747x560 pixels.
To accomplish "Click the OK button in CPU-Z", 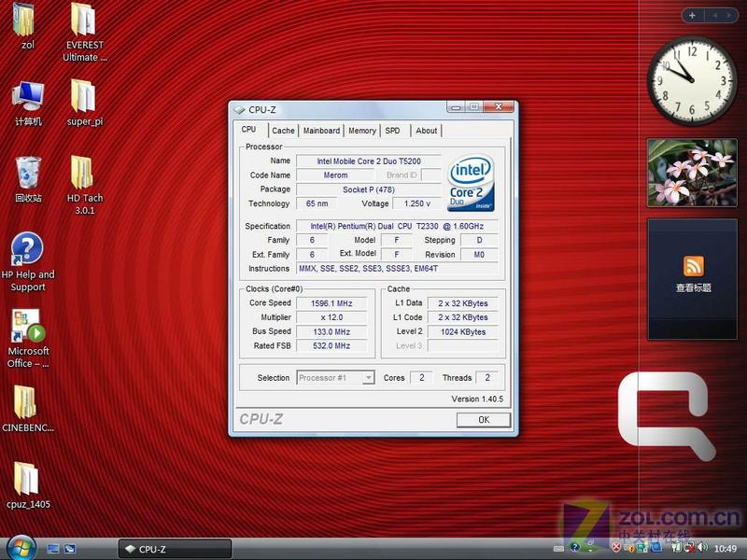I will point(484,419).
